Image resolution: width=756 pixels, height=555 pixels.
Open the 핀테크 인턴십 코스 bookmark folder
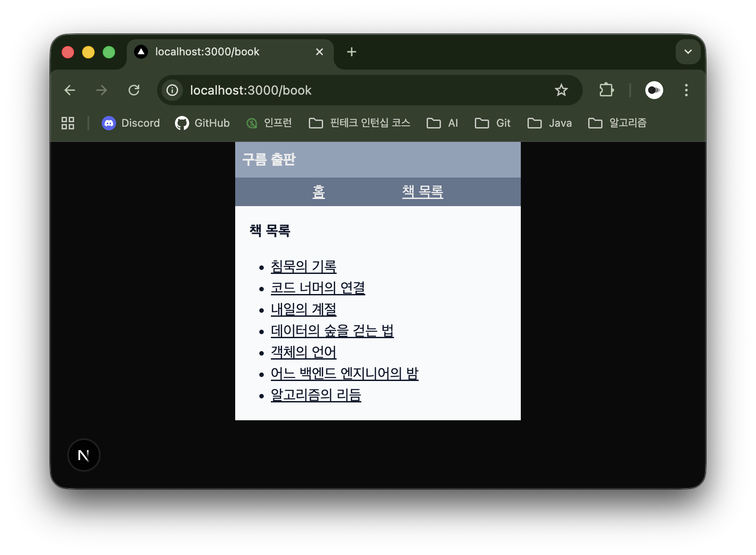pyautogui.click(x=360, y=123)
